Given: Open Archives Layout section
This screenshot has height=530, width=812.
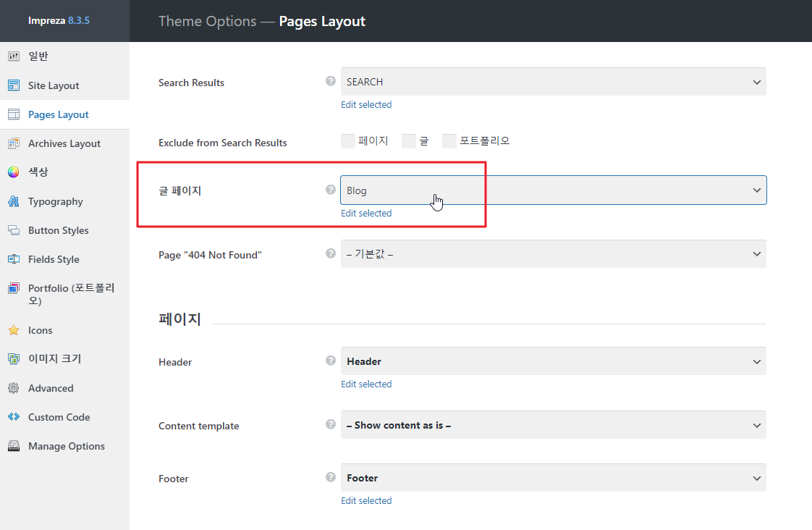Looking at the screenshot, I should (64, 143).
